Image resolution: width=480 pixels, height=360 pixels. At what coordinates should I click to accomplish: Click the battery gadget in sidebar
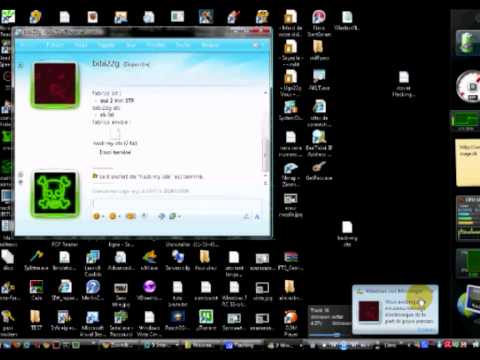click(x=467, y=43)
